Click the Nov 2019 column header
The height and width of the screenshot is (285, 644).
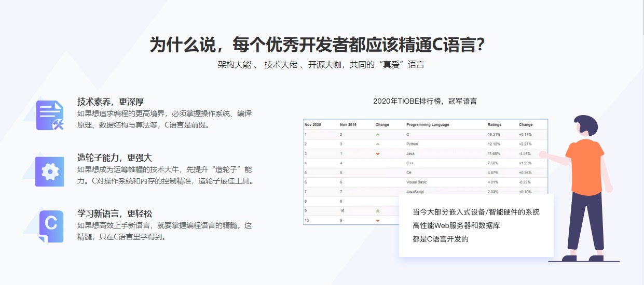(348, 125)
